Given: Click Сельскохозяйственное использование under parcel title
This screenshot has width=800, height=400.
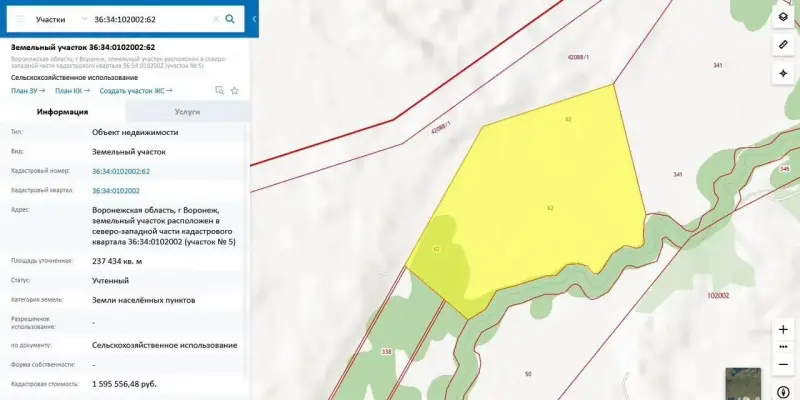Looking at the screenshot, I should point(74,78).
